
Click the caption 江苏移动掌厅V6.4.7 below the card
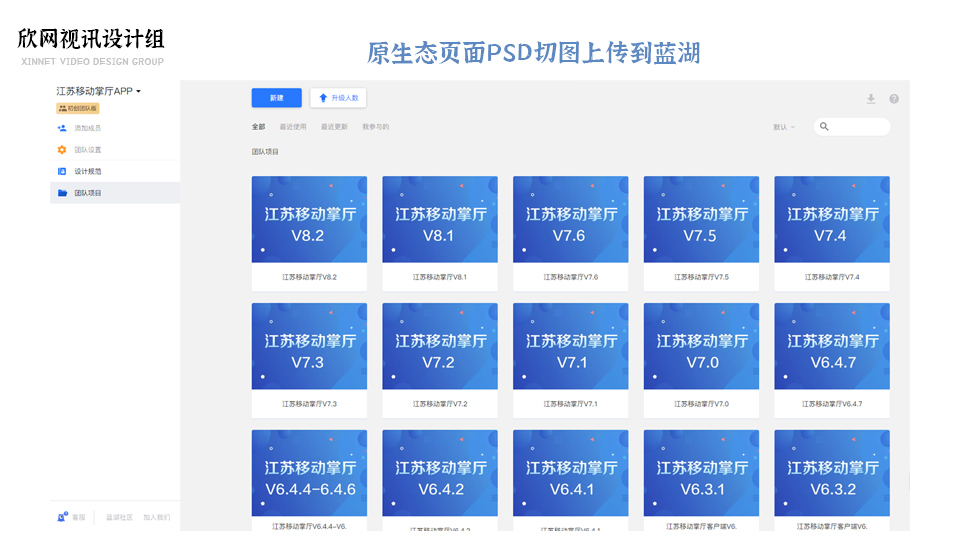[x=832, y=404]
